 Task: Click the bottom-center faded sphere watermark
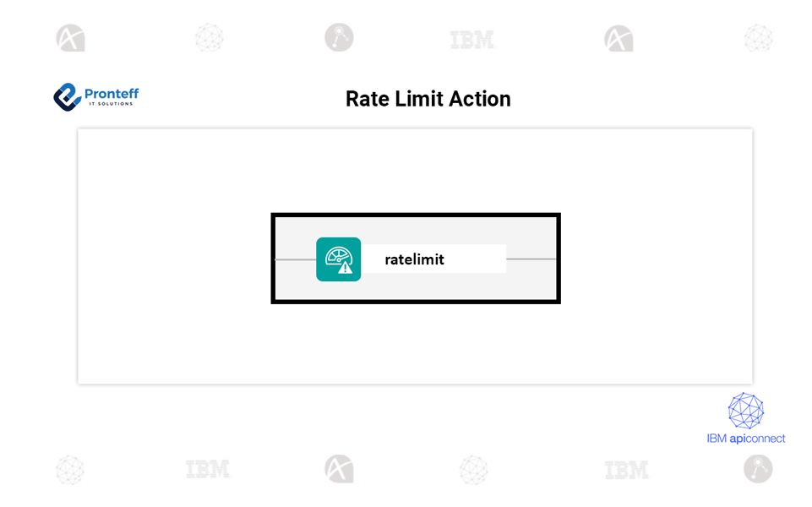pos(473,470)
